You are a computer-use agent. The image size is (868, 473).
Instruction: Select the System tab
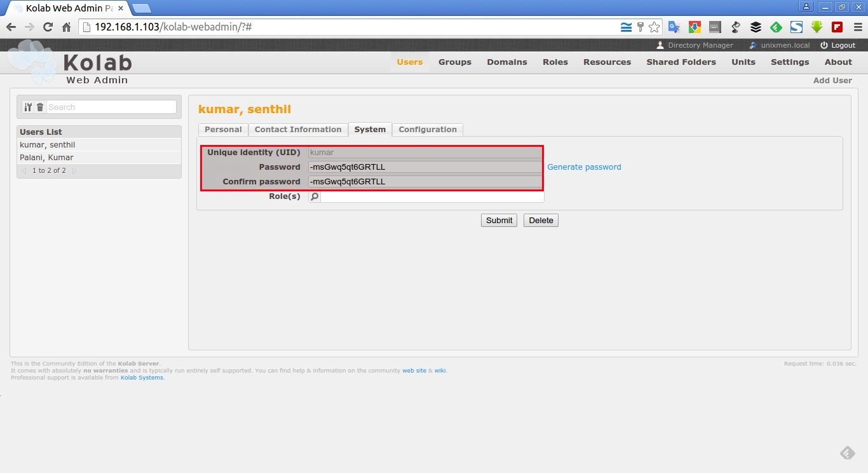[x=370, y=129]
